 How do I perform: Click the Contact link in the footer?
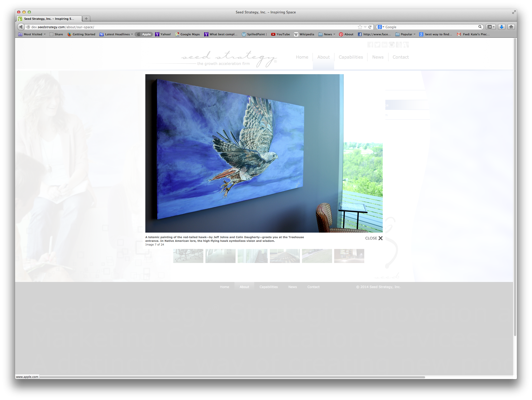(x=313, y=287)
